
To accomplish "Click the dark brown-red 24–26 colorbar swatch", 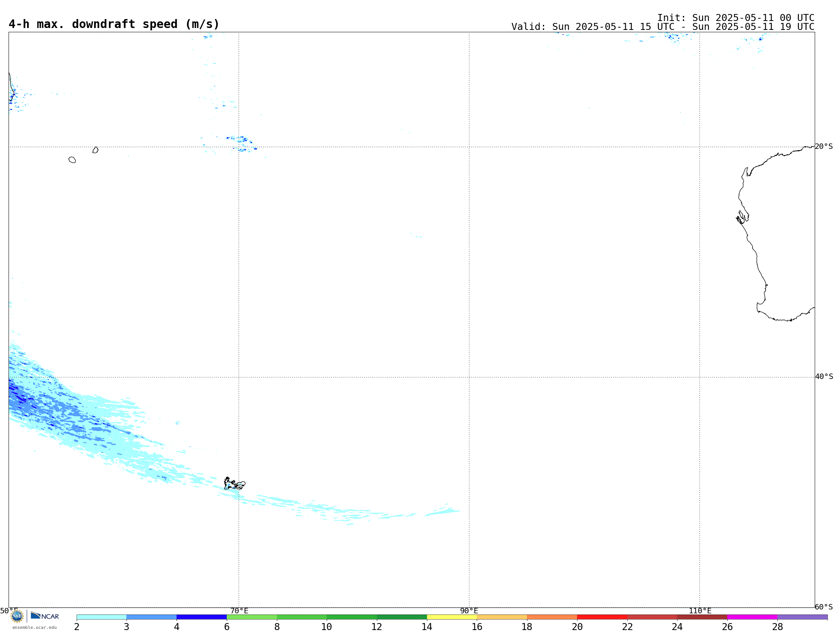I will [x=702, y=617].
